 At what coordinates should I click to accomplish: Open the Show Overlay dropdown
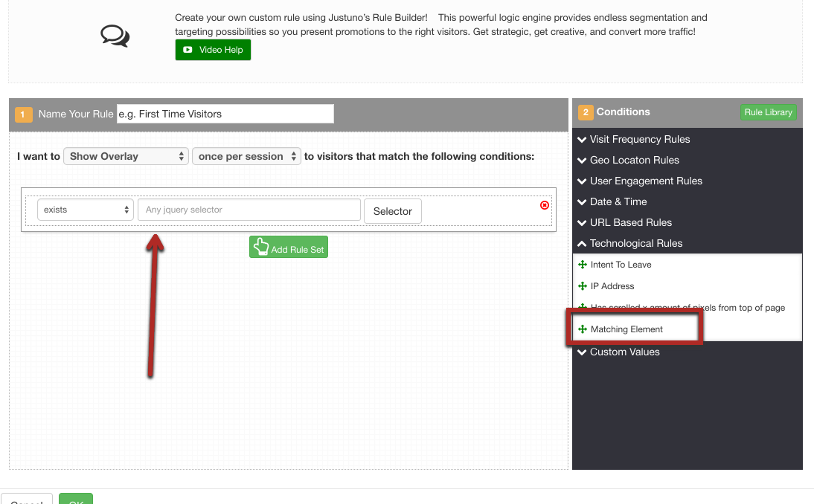click(126, 156)
